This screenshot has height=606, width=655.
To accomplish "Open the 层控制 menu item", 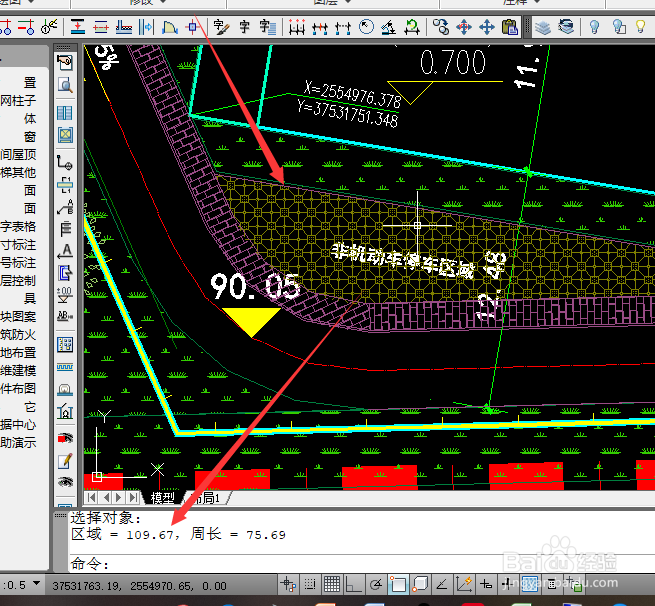I will [18, 281].
